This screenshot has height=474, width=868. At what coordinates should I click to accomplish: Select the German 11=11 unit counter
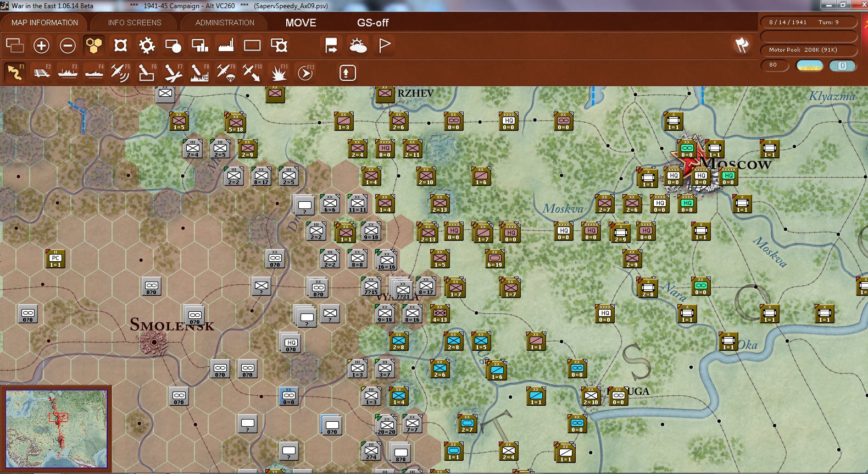pyautogui.click(x=357, y=204)
